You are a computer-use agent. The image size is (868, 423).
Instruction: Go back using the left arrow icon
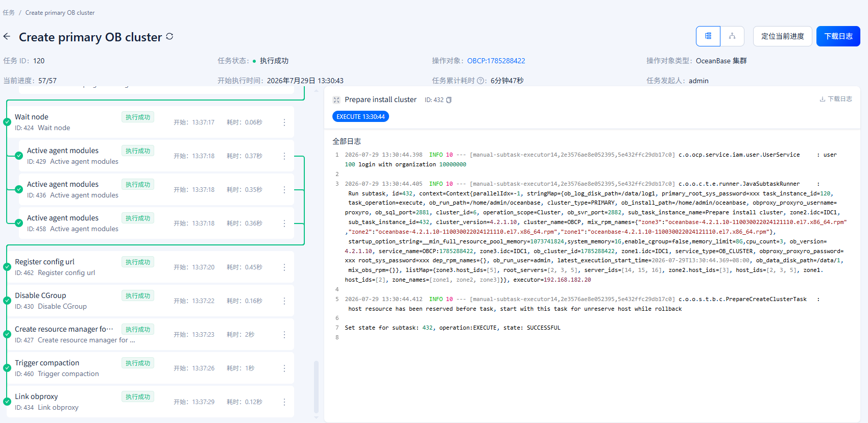(x=7, y=36)
